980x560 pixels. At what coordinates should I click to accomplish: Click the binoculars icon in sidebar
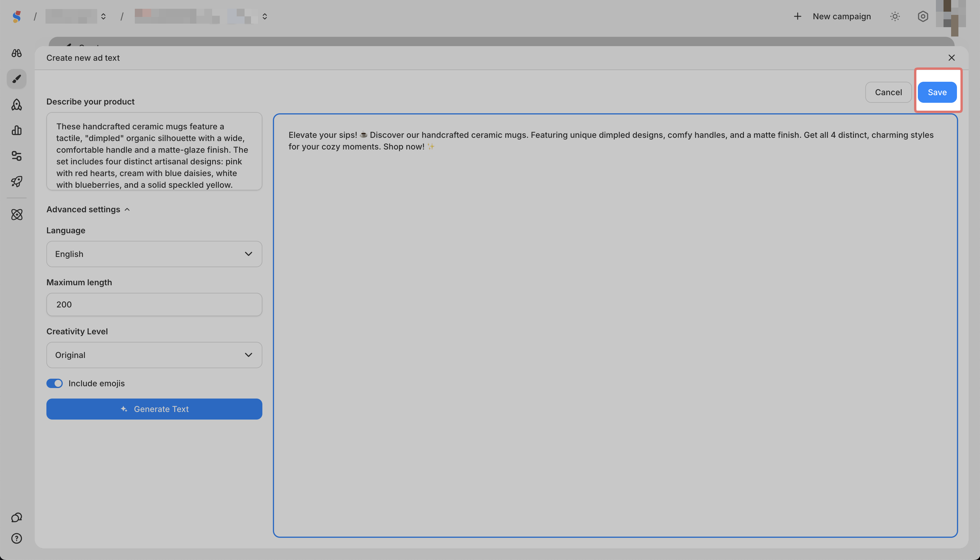coord(17,53)
